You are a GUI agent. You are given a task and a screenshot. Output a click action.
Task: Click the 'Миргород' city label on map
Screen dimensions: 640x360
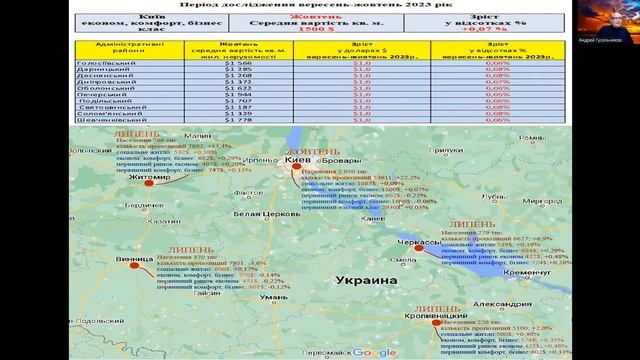542,201
